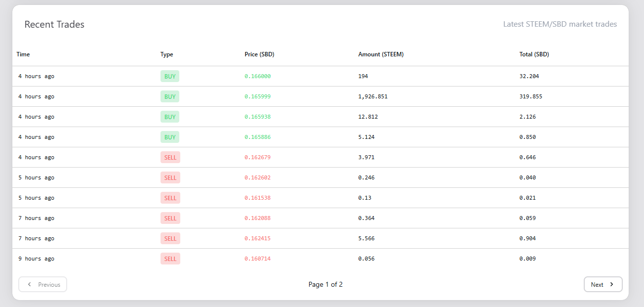Click BUY badge for 0.165938 trade
The height and width of the screenshot is (307, 644).
(x=170, y=117)
